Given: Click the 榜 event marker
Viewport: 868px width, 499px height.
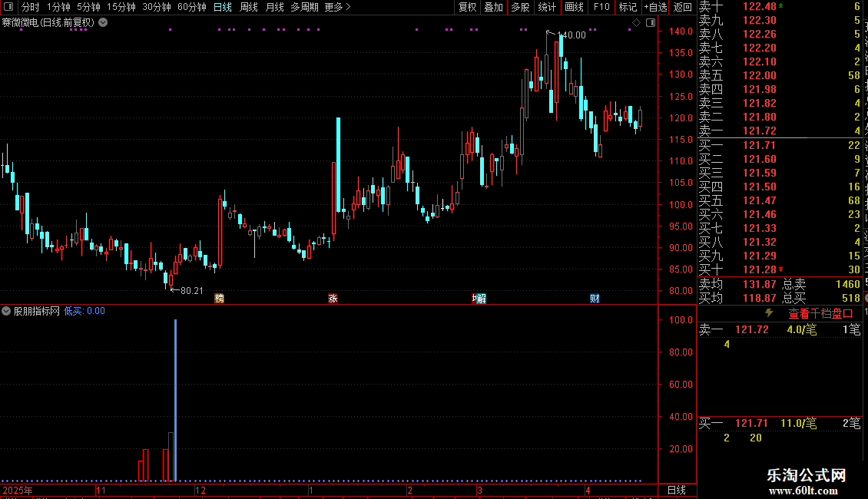Looking at the screenshot, I should click(x=219, y=299).
